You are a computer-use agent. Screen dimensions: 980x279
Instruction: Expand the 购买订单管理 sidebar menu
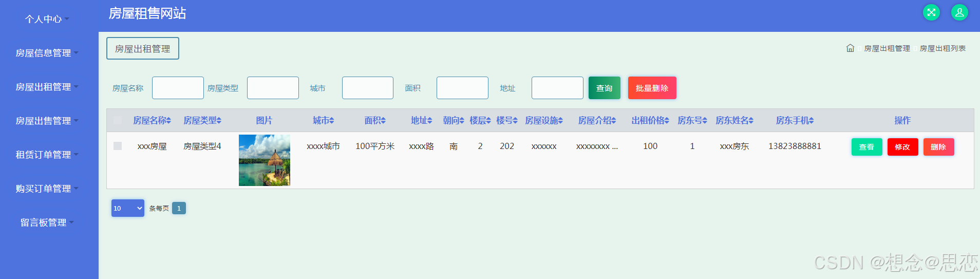(47, 189)
